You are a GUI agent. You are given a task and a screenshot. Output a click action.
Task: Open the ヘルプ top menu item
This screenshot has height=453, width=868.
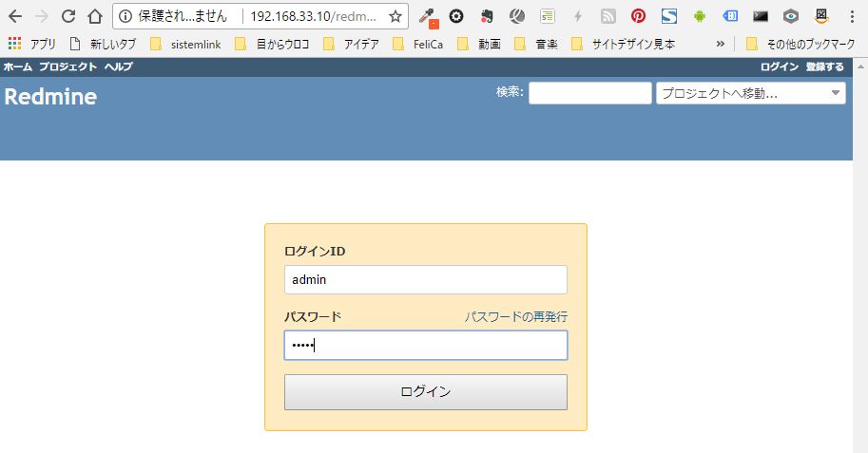pyautogui.click(x=119, y=66)
